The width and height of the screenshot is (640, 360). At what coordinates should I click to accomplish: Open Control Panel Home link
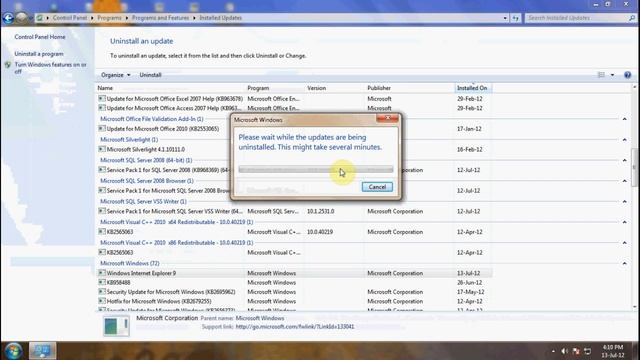(x=40, y=37)
